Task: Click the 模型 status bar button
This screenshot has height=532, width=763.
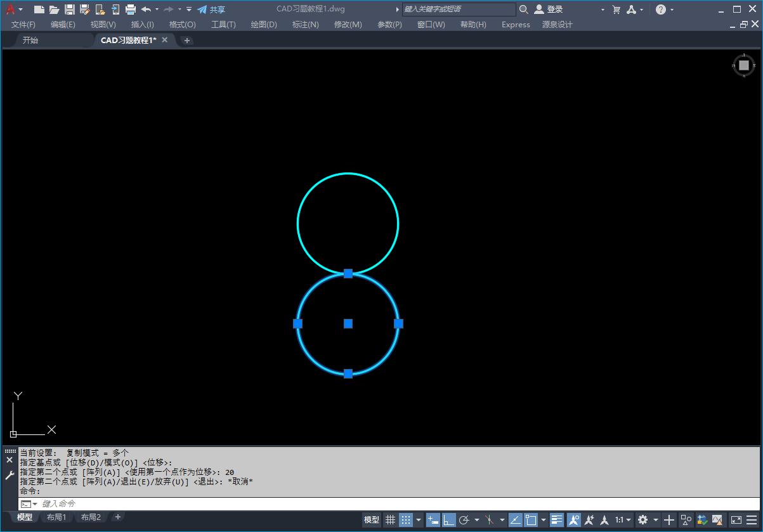Action: 372,520
